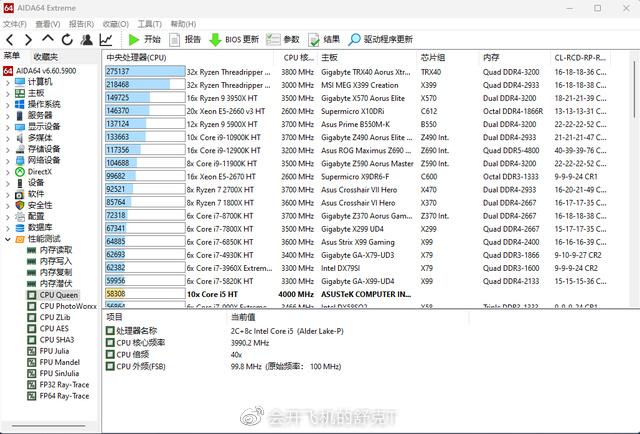This screenshot has height=434, width=640.
Task: Open the 文件(F) menu
Action: (x=15, y=24)
